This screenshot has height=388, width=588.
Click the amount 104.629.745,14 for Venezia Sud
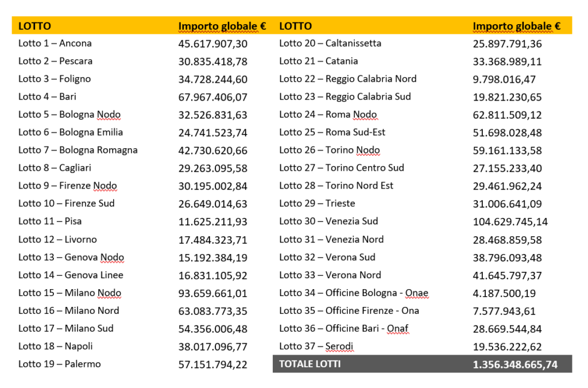(510, 222)
